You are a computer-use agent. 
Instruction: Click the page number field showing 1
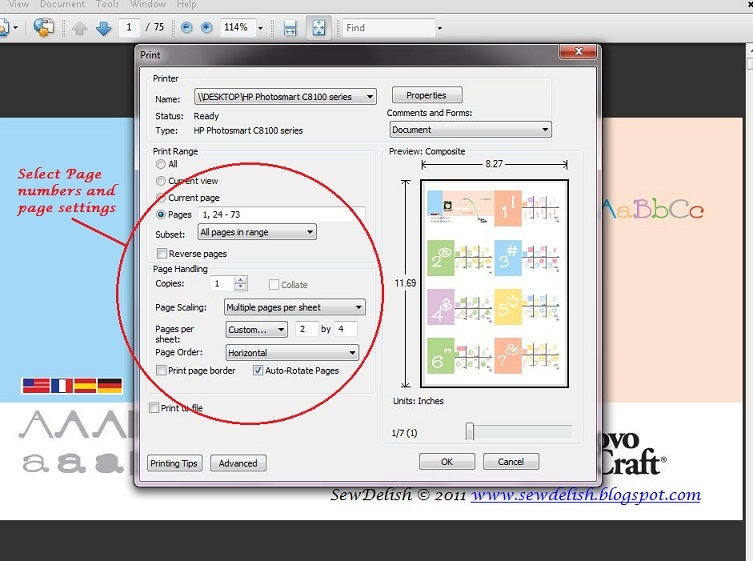pos(129,27)
